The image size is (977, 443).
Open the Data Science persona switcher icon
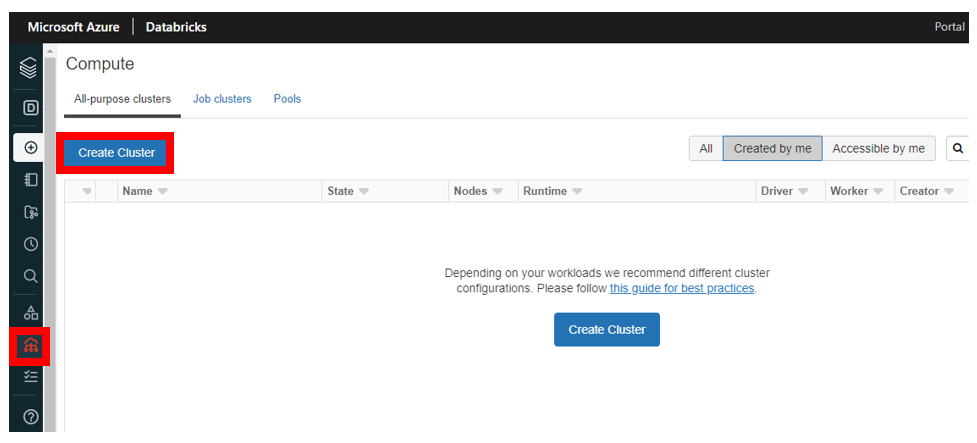click(31, 108)
